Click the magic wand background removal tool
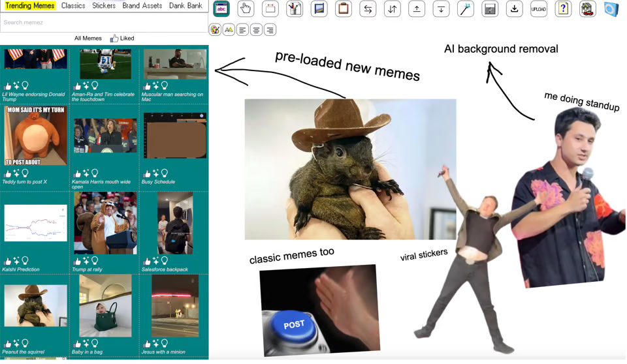627x364 pixels. pyautogui.click(x=466, y=9)
